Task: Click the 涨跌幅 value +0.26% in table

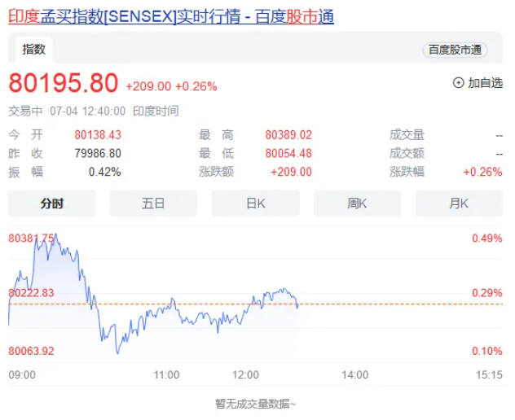Action: tap(482, 172)
